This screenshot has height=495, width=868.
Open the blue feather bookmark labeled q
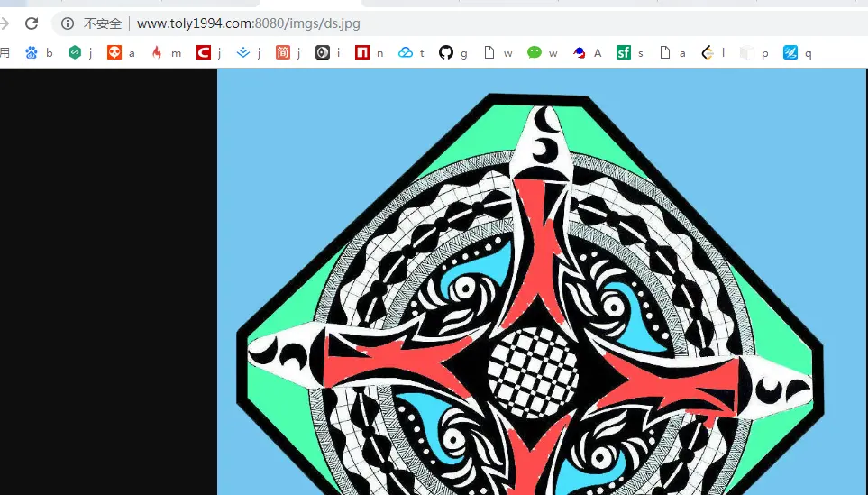click(x=798, y=52)
